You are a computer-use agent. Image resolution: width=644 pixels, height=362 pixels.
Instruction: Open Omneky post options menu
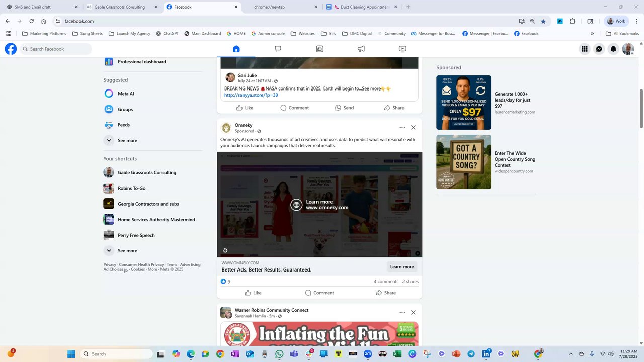coord(402,127)
